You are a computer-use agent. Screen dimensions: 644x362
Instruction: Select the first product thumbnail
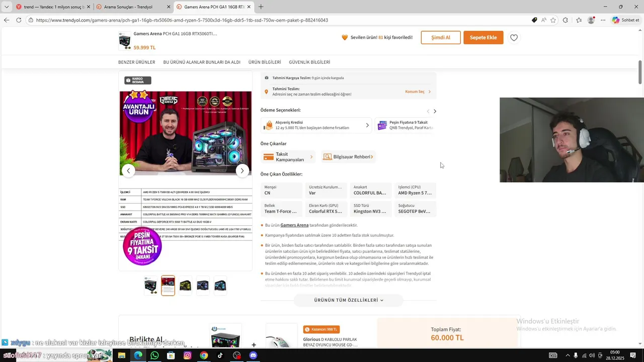point(150,286)
